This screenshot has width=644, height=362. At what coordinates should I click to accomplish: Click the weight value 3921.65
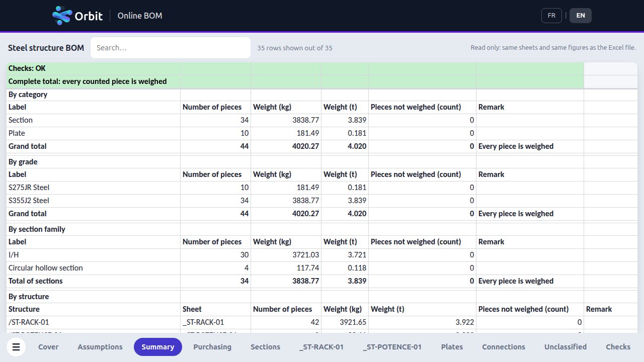(345, 322)
